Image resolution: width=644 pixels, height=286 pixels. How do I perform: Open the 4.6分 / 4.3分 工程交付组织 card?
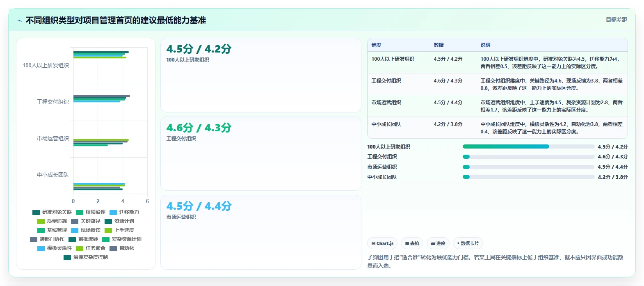[x=261, y=153]
